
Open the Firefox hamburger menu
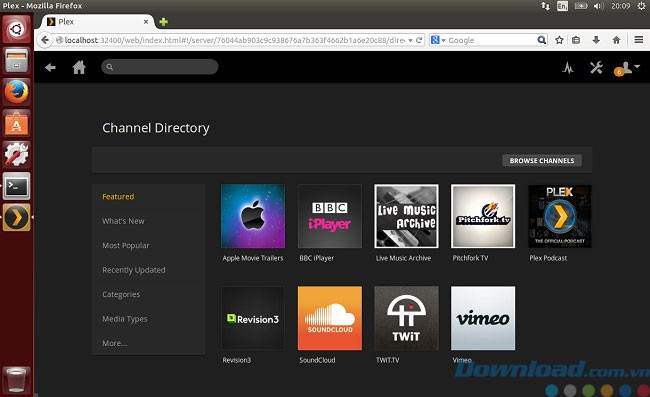639,40
